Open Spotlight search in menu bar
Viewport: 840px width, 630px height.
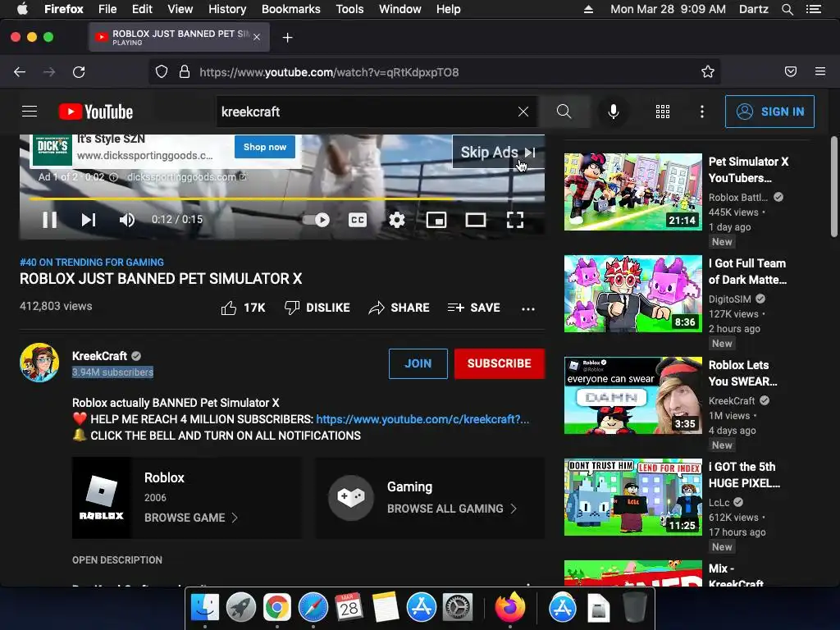point(787,9)
